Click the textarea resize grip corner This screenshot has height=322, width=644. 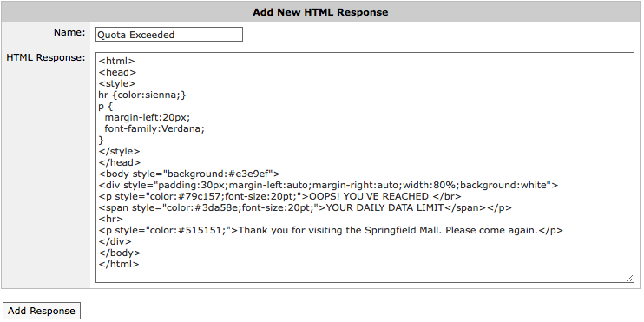(629, 278)
